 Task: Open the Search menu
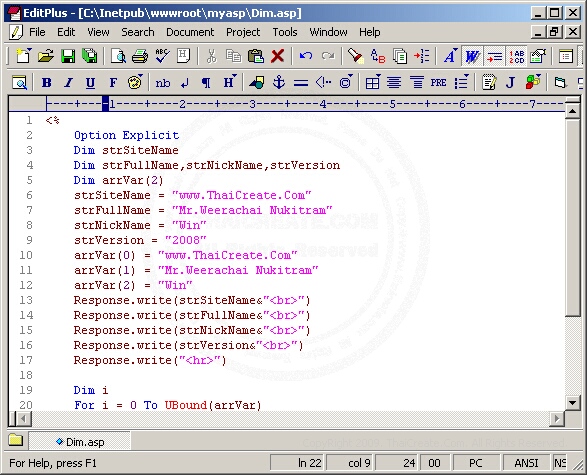(137, 32)
